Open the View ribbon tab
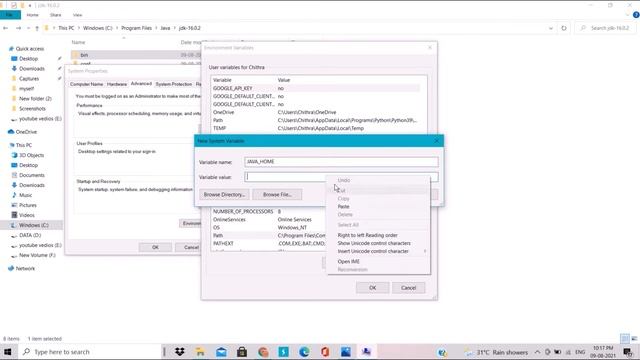 78,15
